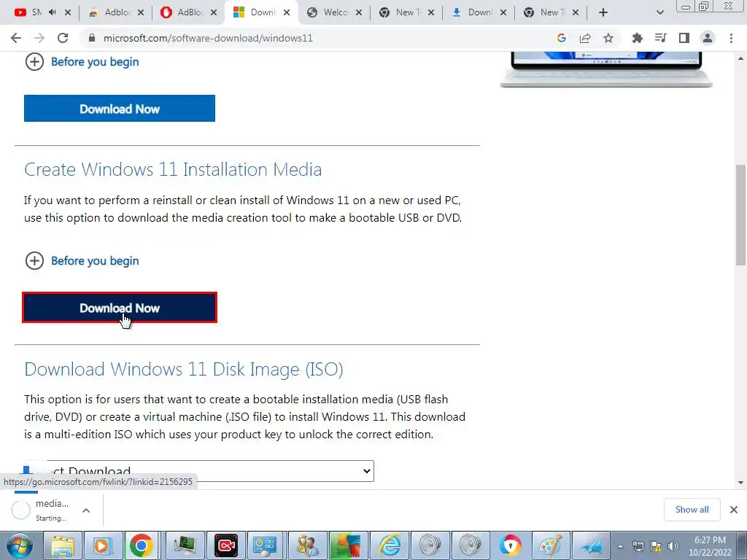Close the YouTube tab
Viewport: 747px width, 560px height.
(68, 12)
